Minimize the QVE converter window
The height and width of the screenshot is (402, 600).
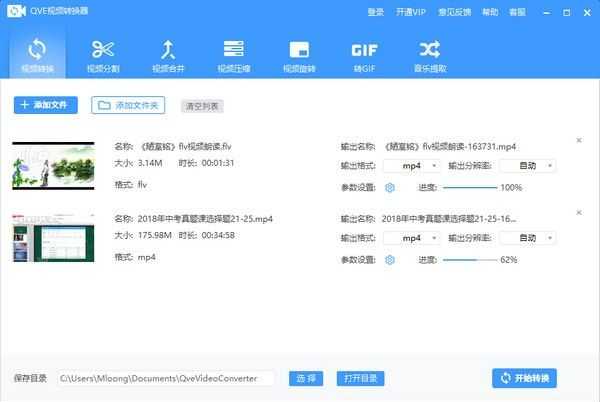click(547, 13)
